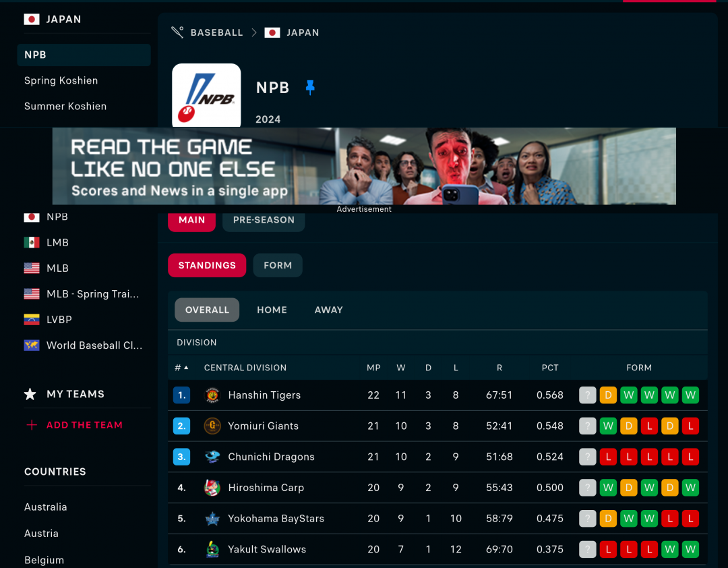Click the upcoming match icon for Chunichi Dragons
This screenshot has width=728, height=568.
587,457
